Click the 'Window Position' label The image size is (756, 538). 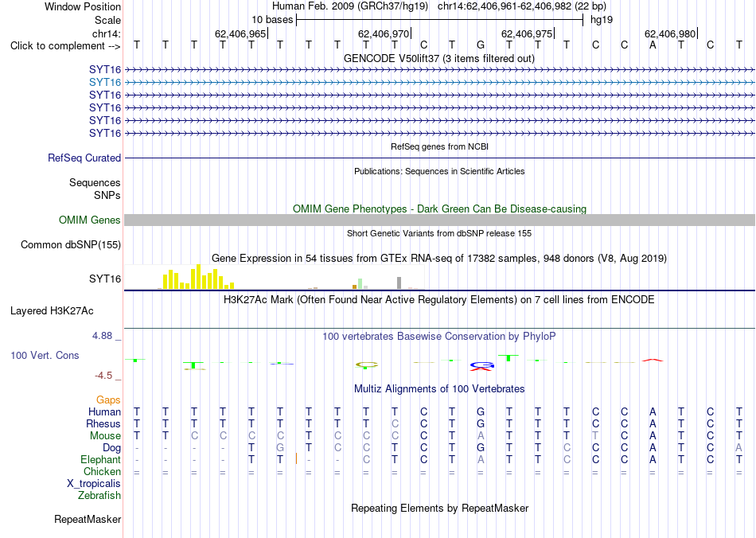[83, 6]
